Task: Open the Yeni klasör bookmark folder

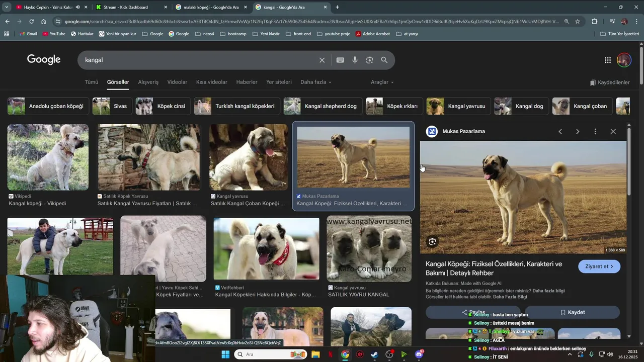Action: (266, 34)
